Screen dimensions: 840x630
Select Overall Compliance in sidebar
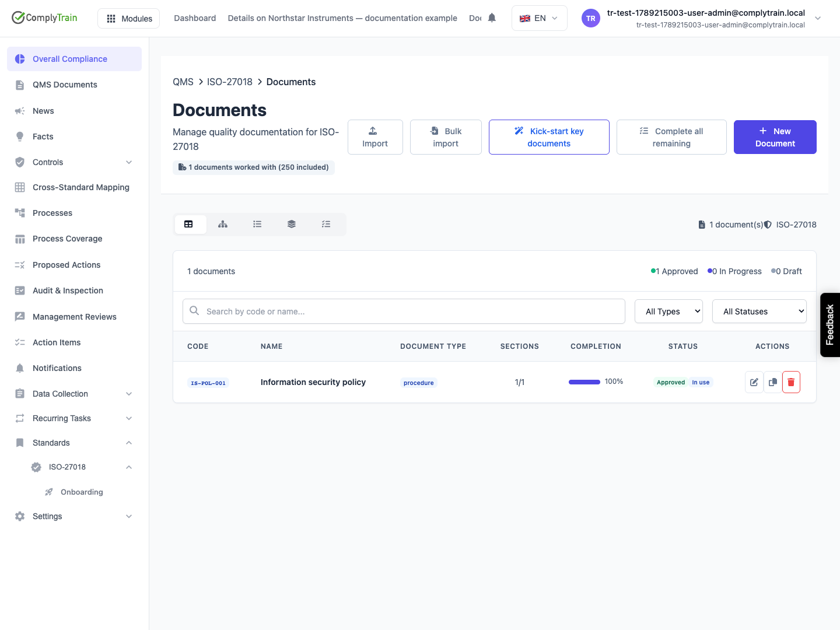74,59
